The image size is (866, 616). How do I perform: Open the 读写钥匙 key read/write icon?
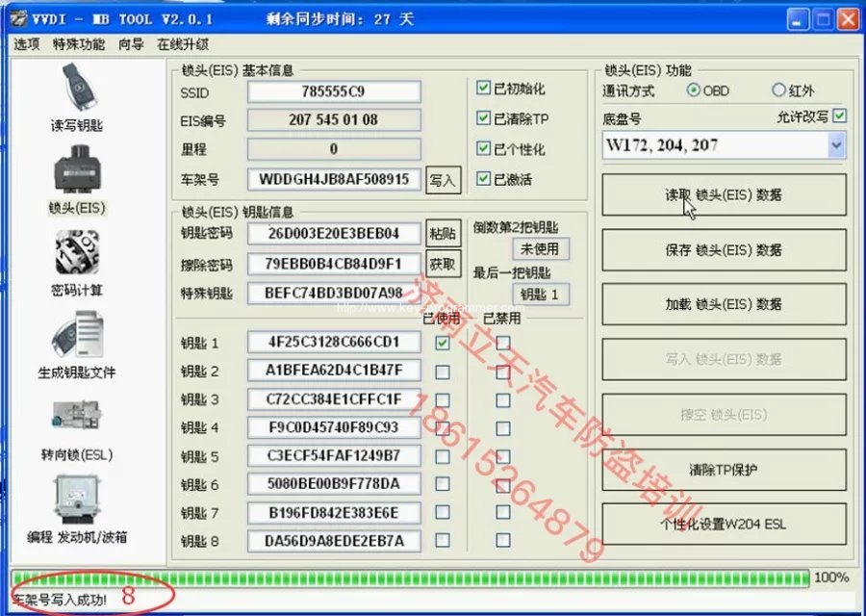[78, 89]
